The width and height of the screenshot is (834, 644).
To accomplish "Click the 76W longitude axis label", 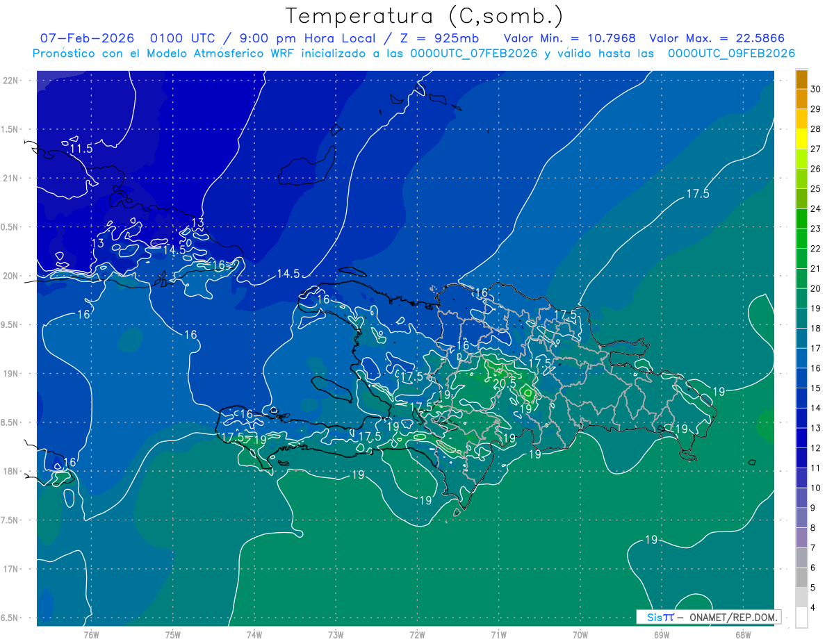I will (91, 634).
